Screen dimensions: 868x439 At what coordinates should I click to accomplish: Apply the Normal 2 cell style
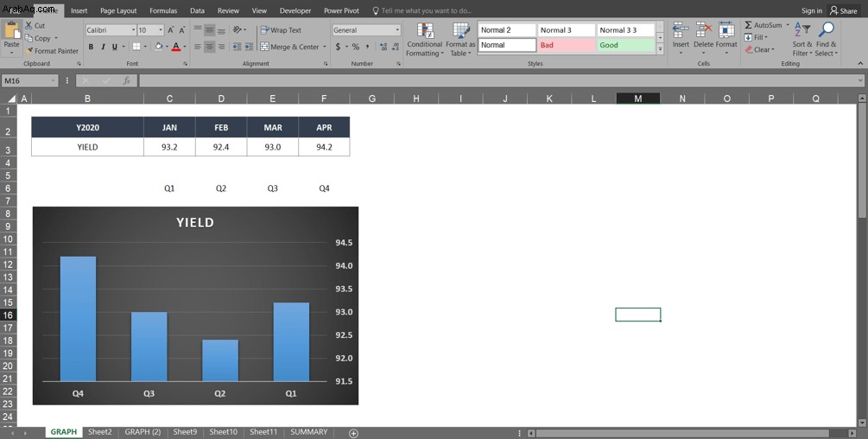pyautogui.click(x=507, y=30)
